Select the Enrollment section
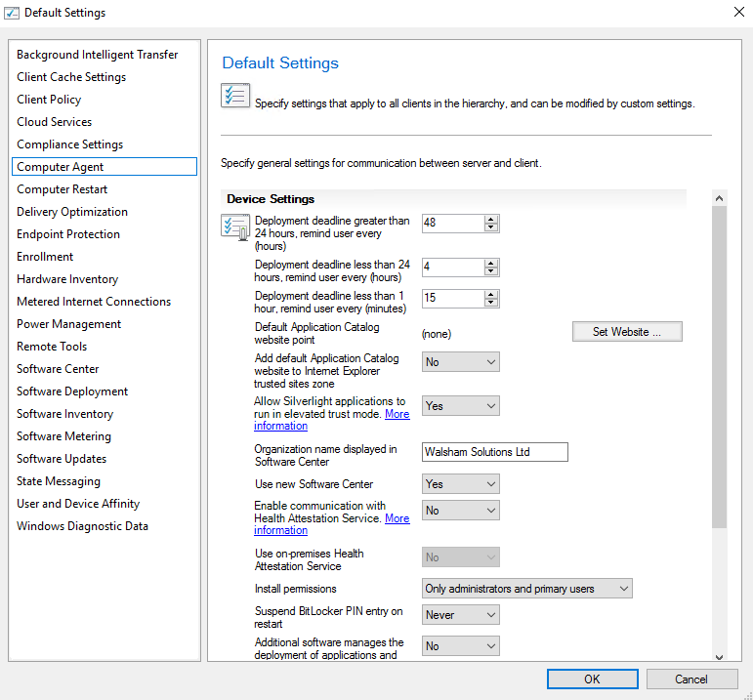This screenshot has height=700, width=753. [45, 257]
